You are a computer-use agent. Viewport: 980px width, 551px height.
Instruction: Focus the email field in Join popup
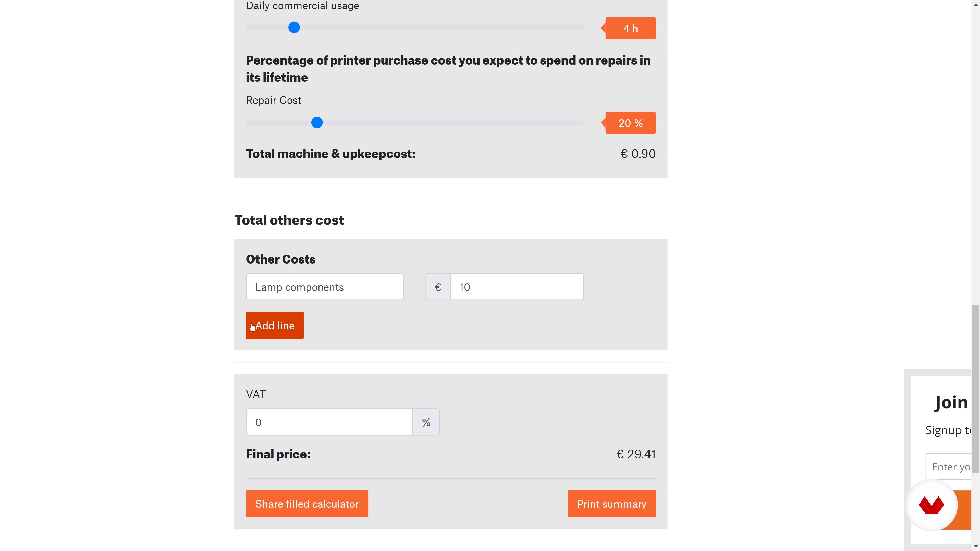point(949,467)
